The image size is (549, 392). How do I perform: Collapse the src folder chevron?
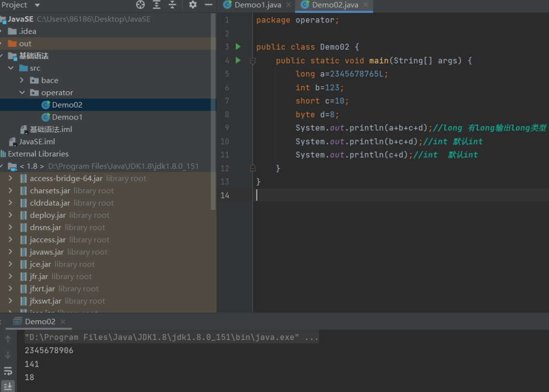coord(11,68)
